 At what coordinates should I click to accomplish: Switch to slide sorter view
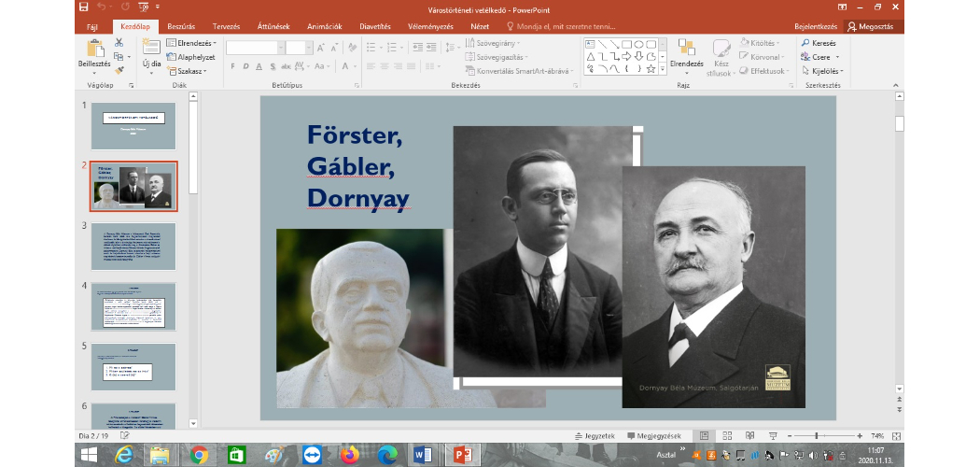[x=725, y=436]
